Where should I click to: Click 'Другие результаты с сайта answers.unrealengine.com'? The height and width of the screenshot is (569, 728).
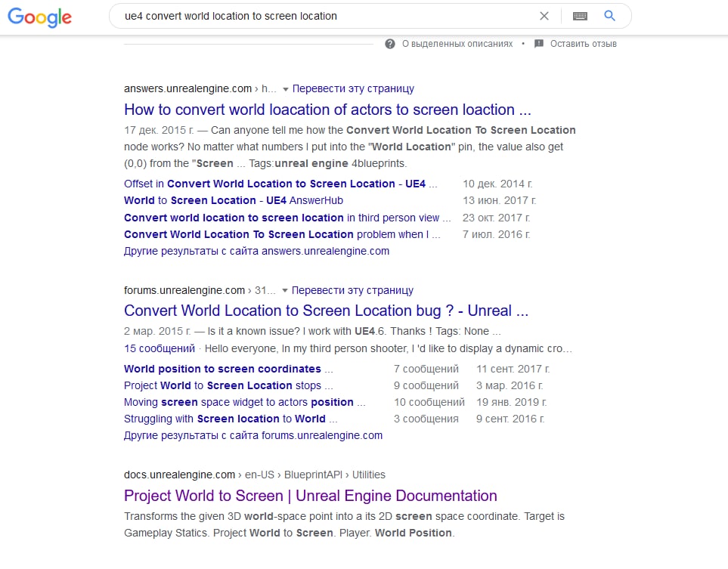click(257, 251)
